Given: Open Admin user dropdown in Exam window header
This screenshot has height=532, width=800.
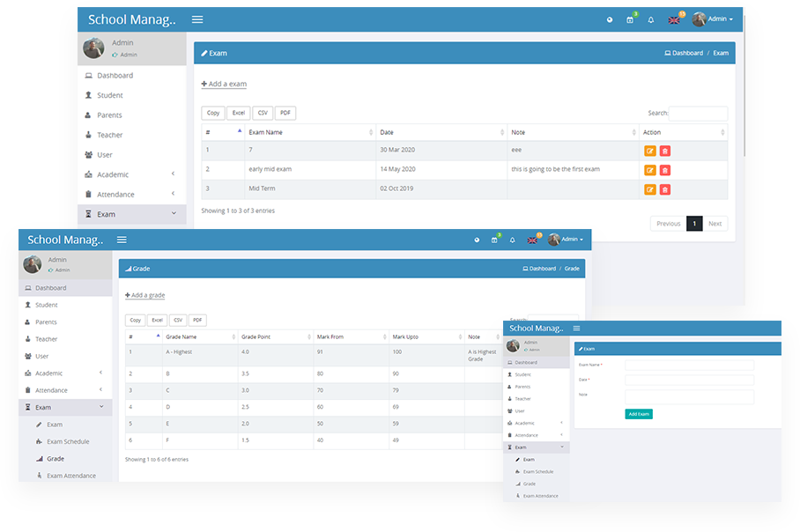Looking at the screenshot, I should [x=713, y=19].
